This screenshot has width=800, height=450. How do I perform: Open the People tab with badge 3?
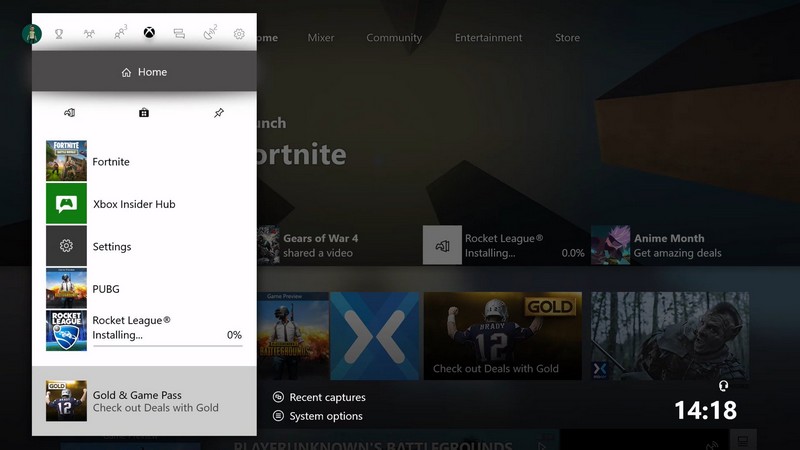click(x=120, y=34)
